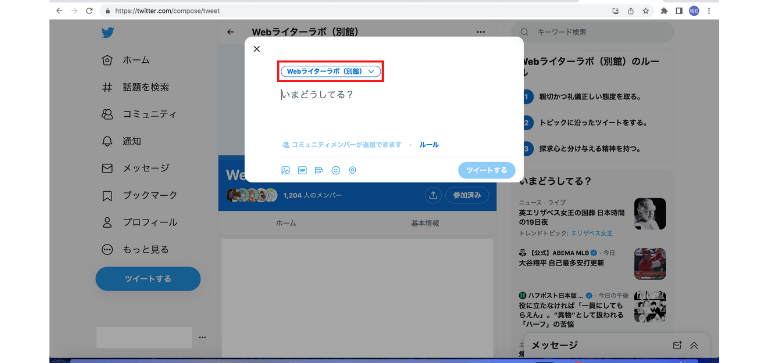
Task: Open the community header three-dot menu
Action: (x=480, y=32)
